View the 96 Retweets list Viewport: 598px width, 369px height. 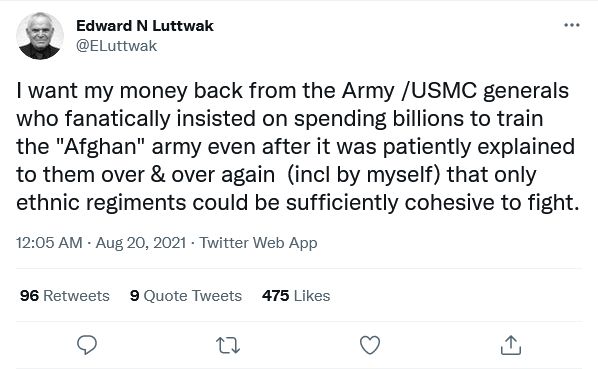[65, 295]
